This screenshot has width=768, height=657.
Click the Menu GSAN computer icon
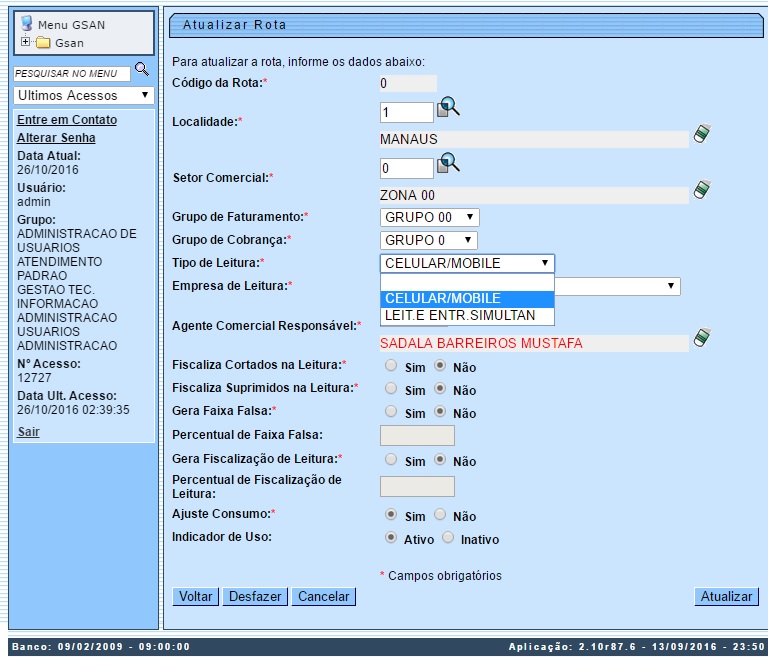click(x=27, y=24)
